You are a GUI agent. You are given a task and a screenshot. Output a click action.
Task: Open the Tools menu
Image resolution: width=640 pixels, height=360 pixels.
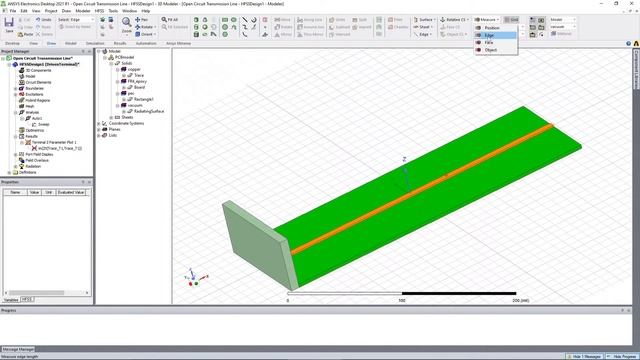(113, 11)
